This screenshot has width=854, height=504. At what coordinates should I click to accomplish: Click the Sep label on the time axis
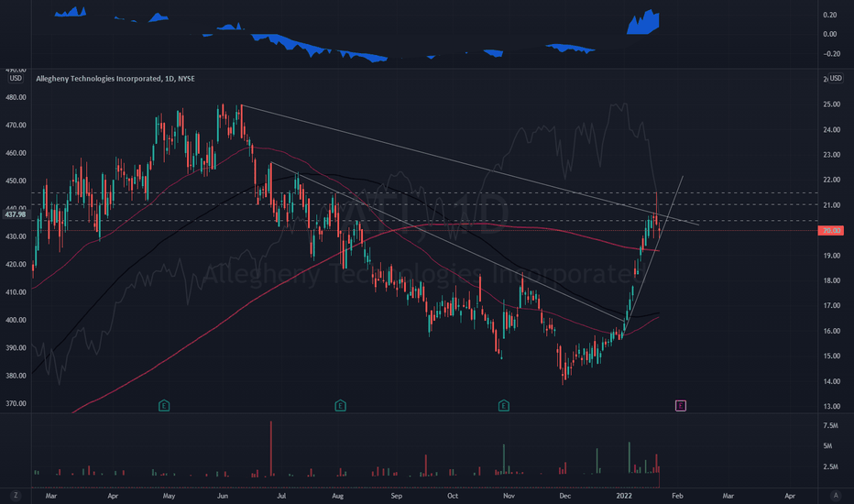397,496
